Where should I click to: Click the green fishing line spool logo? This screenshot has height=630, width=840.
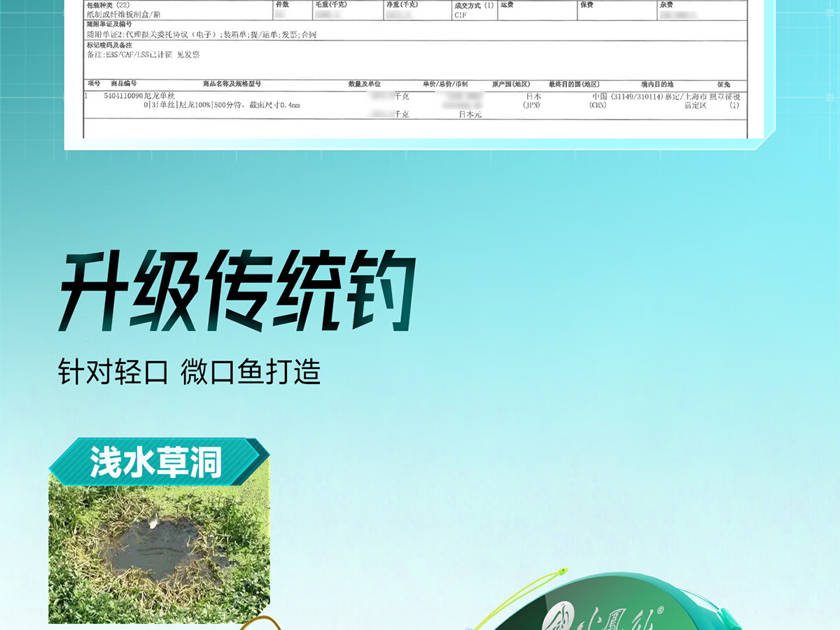602,616
